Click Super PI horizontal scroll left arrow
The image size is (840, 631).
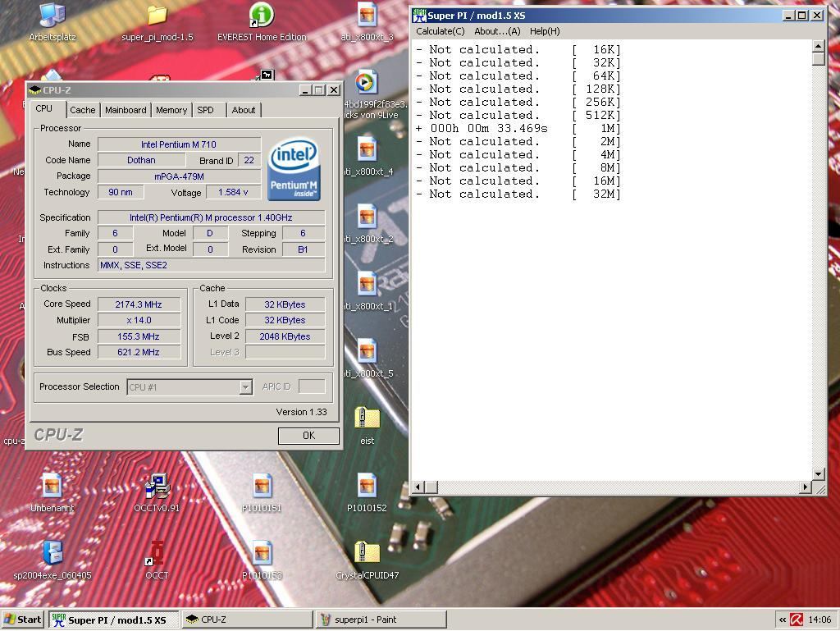(x=418, y=487)
